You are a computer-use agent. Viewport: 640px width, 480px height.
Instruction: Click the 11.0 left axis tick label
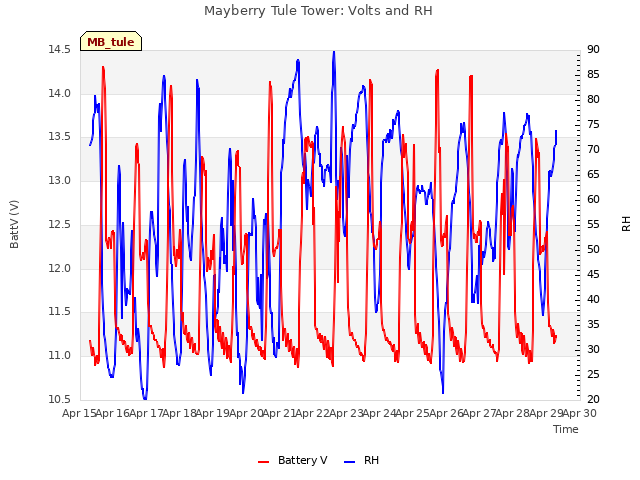tap(60, 356)
